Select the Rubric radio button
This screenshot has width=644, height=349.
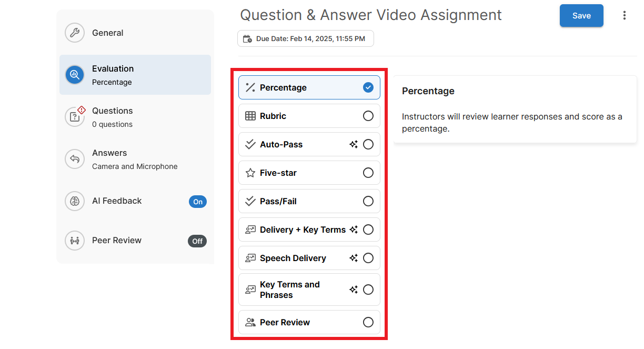(368, 116)
